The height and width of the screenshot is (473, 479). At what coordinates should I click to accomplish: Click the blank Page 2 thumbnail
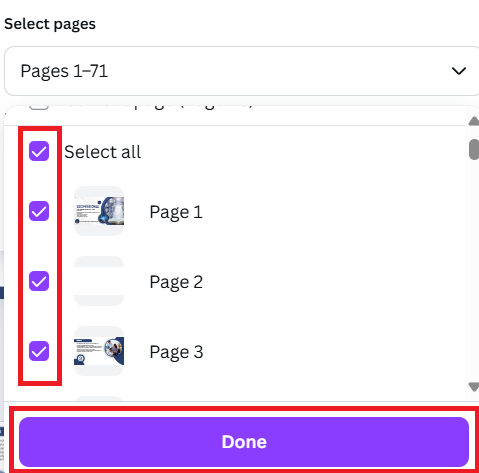point(99,281)
